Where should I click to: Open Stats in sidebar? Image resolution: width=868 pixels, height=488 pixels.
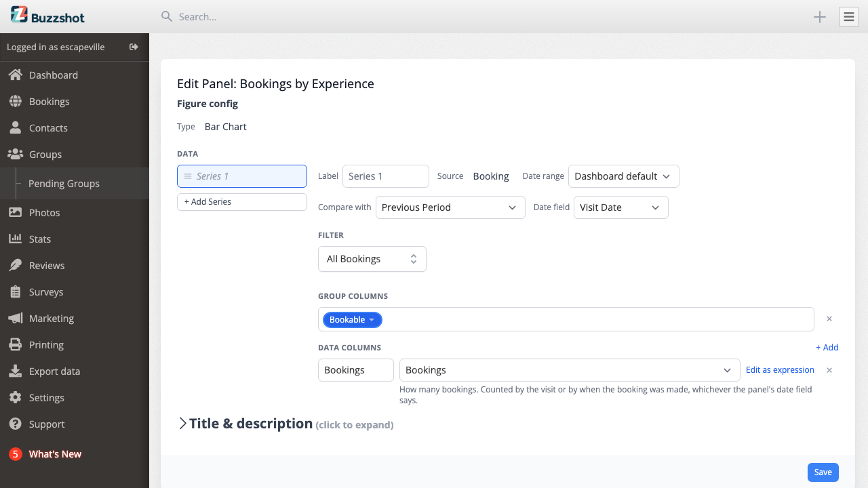pyautogui.click(x=75, y=239)
